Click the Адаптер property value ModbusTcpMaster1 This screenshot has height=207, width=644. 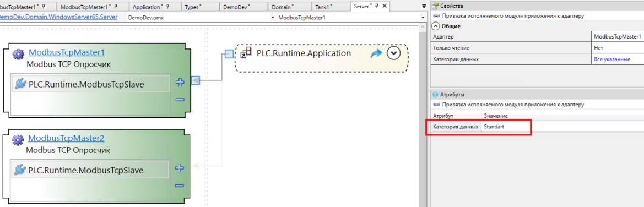point(618,36)
